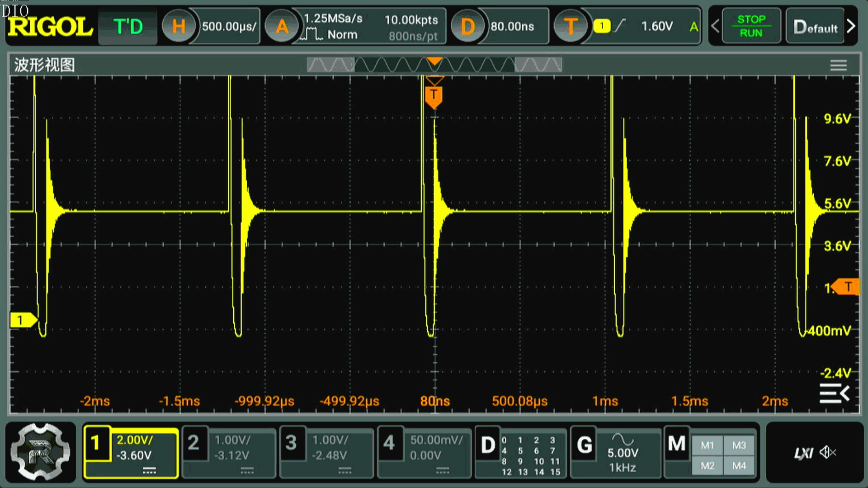
Task: Click the orange trigger level T marker
Action: 847,286
